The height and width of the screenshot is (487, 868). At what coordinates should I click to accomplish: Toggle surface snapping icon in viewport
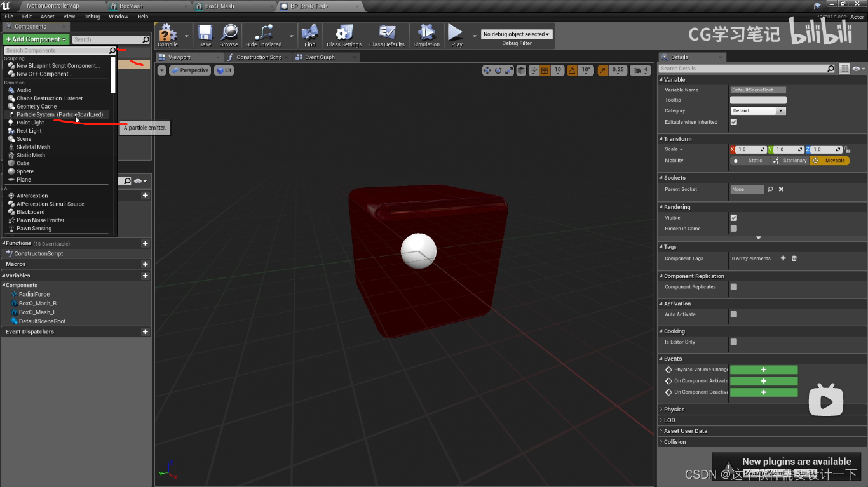[533, 70]
